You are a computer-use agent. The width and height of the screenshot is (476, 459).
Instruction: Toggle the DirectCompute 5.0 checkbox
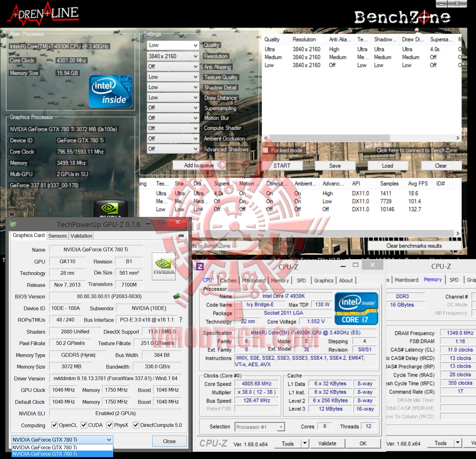click(x=136, y=425)
